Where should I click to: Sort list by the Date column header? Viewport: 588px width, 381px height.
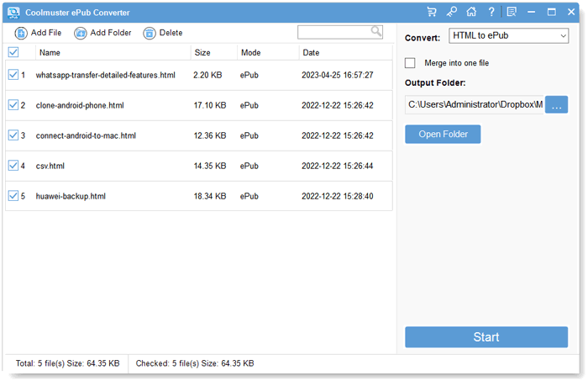tap(312, 52)
